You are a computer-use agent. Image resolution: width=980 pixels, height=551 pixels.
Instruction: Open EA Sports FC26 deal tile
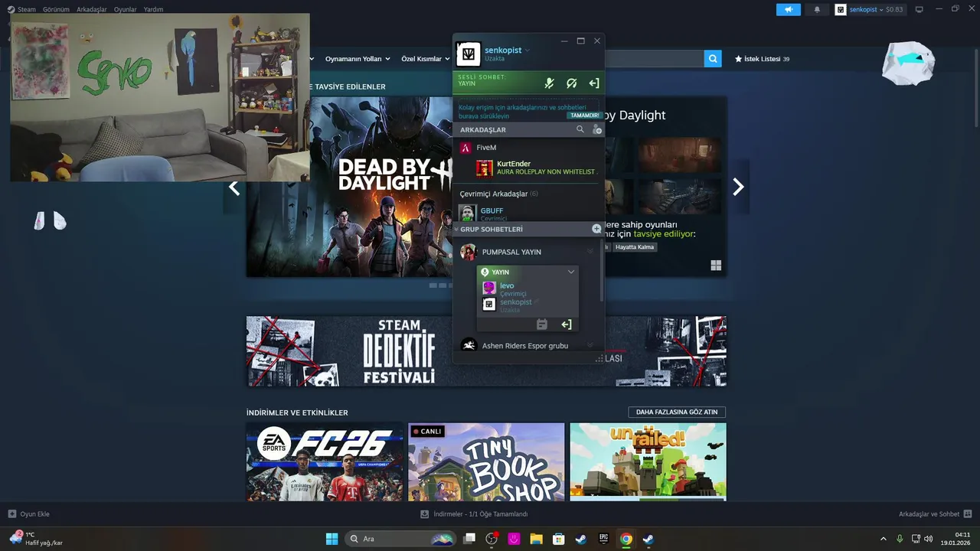(325, 462)
